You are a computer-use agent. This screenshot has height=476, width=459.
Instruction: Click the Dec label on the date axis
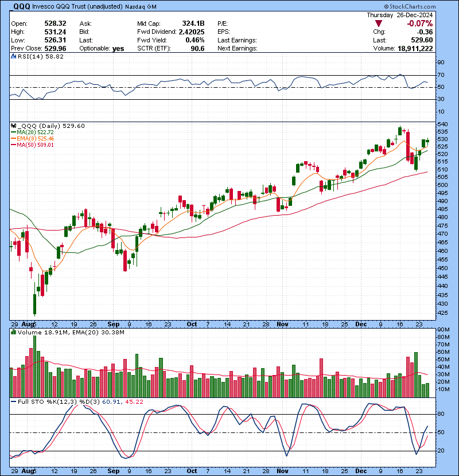(361, 324)
